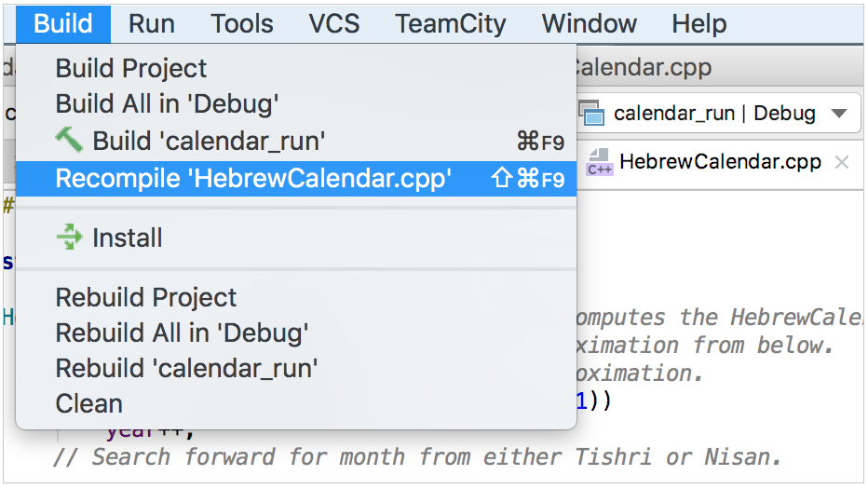Select Build Project menu entry
This screenshot has width=868, height=489.
coord(131,68)
